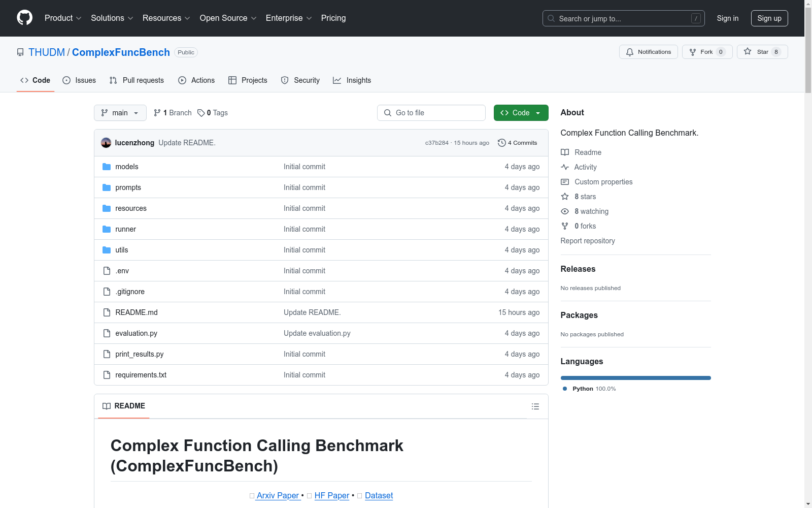
Task: Expand the Open Source menu
Action: pos(228,18)
